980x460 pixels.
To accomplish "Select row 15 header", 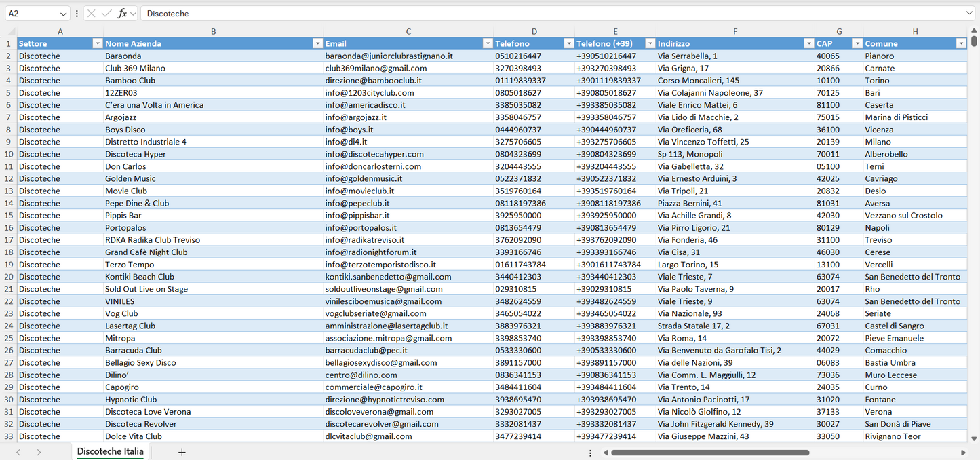I will pyautogui.click(x=9, y=215).
